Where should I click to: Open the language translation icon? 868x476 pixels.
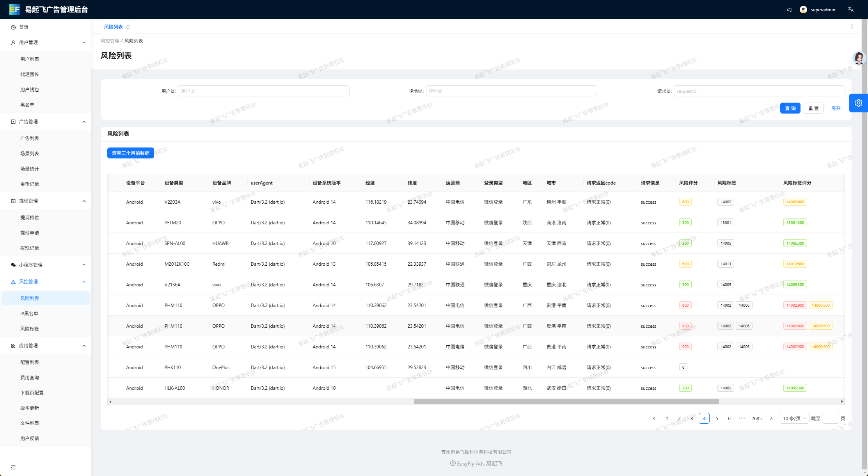click(x=851, y=10)
